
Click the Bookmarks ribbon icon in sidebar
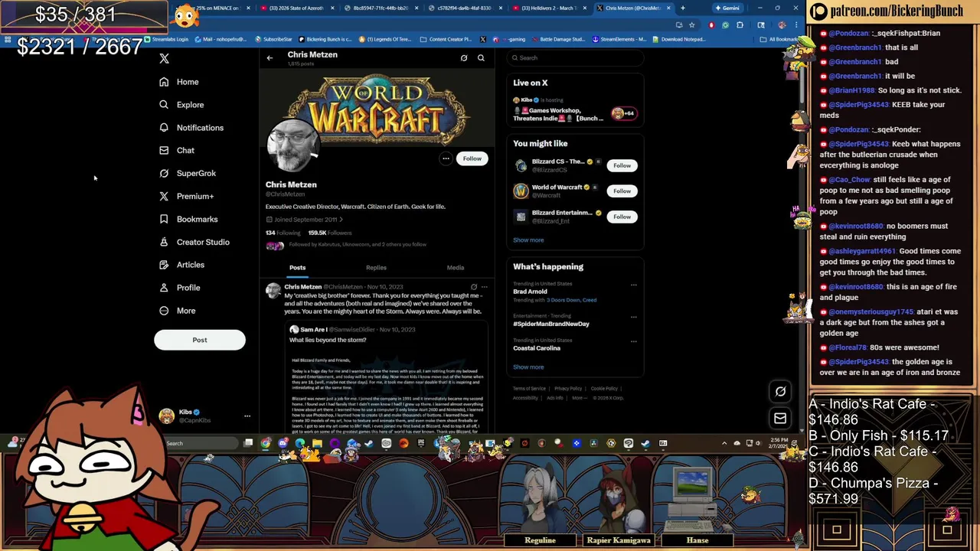tap(164, 220)
